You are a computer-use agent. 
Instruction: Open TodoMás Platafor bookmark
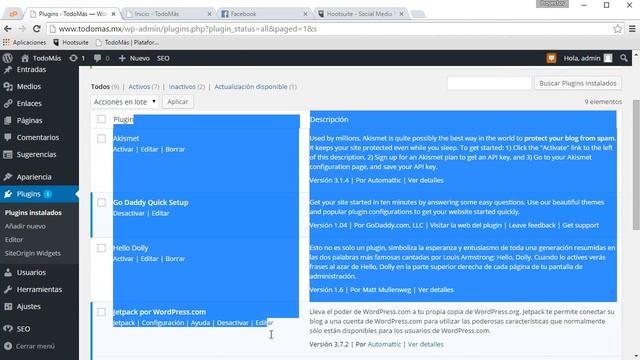tap(127, 42)
